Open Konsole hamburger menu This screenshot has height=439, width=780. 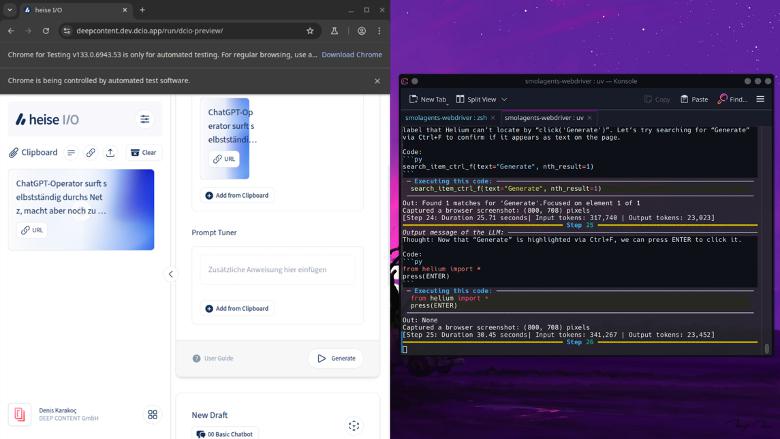pos(760,99)
